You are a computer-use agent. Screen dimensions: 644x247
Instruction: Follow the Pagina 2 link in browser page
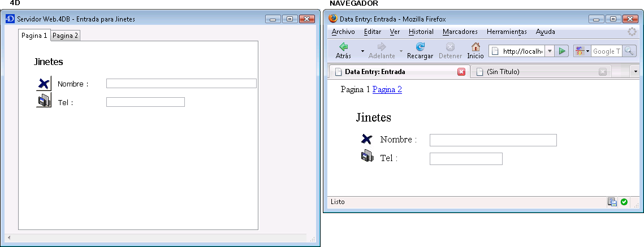tap(387, 89)
